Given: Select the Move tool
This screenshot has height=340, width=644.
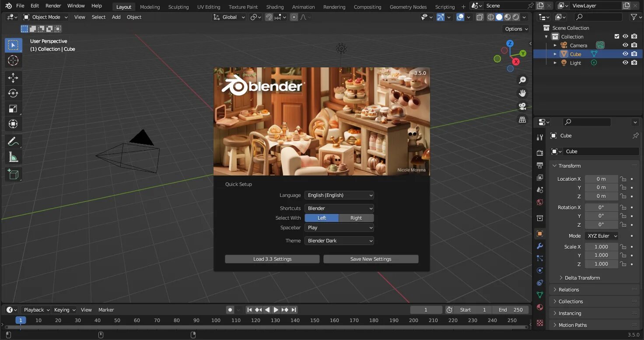Looking at the screenshot, I should point(13,78).
